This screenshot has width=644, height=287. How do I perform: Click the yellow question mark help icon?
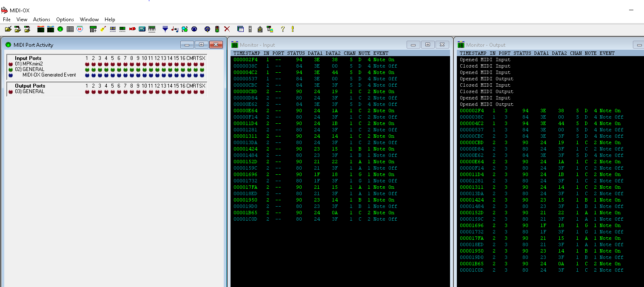282,29
